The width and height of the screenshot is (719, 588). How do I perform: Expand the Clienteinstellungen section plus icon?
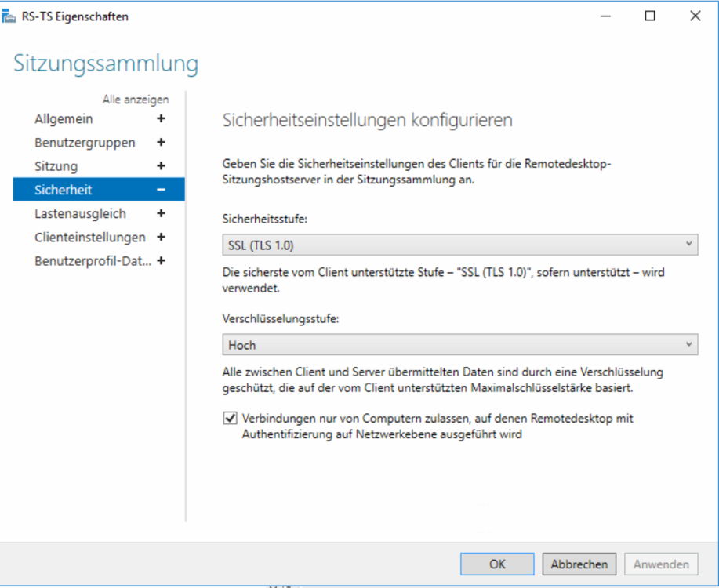[x=162, y=237]
